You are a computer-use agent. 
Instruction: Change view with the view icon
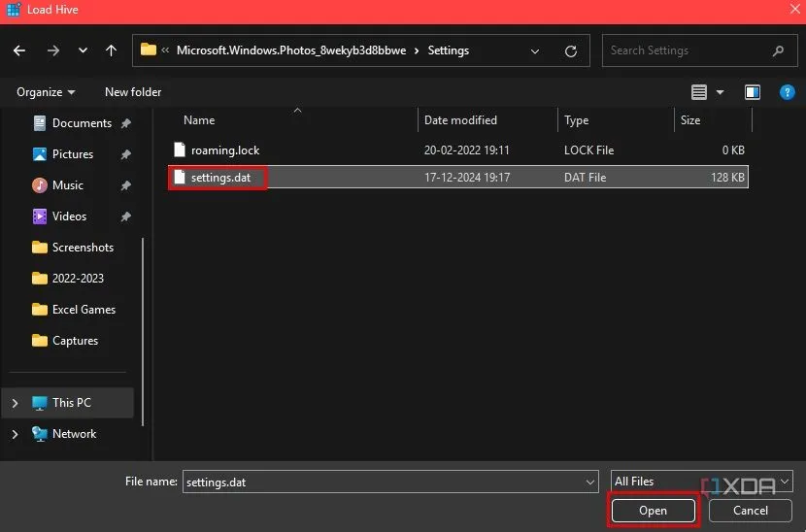(698, 92)
